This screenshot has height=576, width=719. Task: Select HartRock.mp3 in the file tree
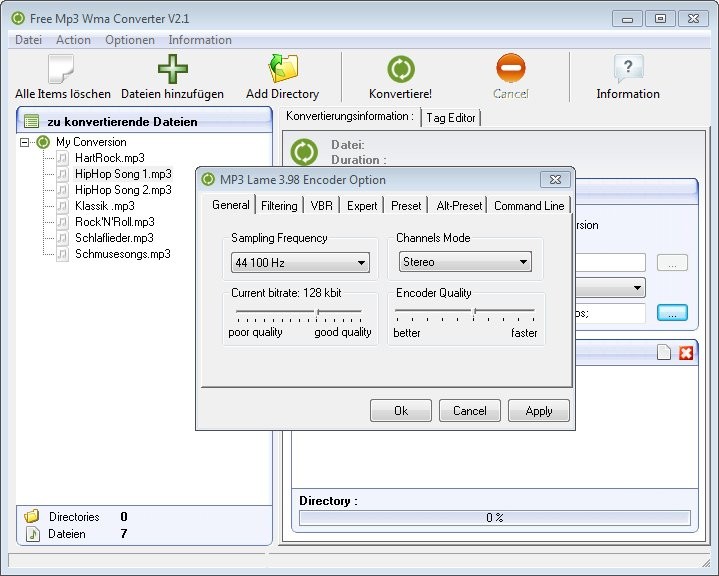[110, 158]
